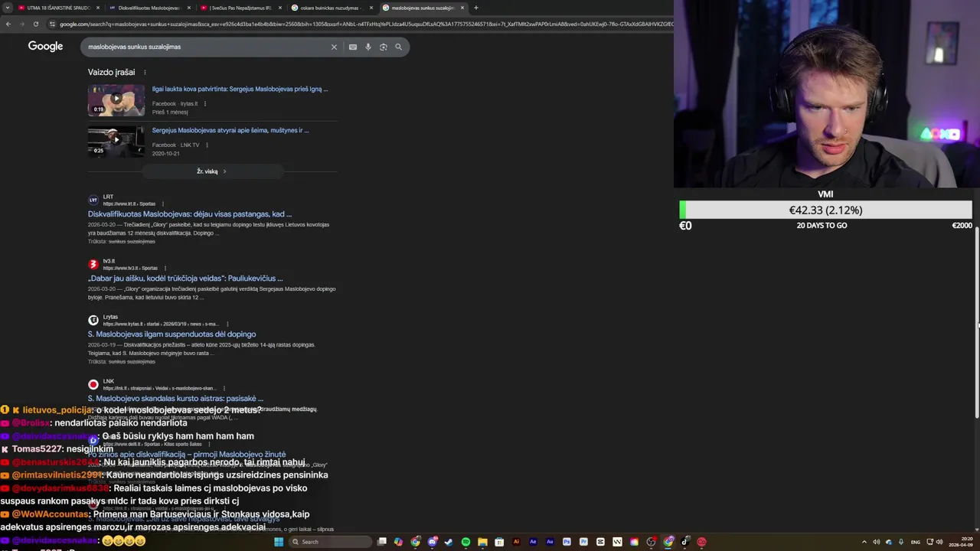Open three-dot menu for Lrytas result

pos(227,324)
